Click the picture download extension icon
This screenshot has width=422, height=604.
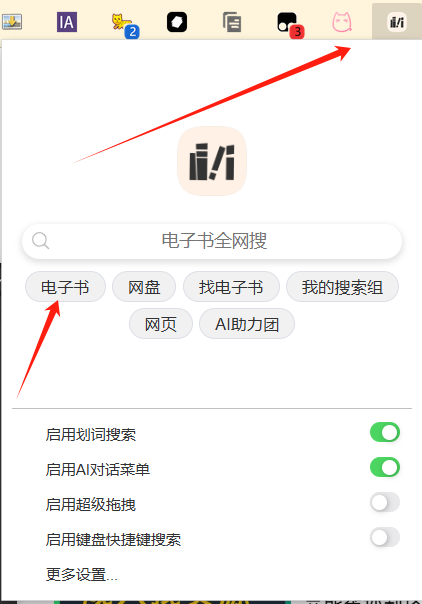tap(12, 22)
